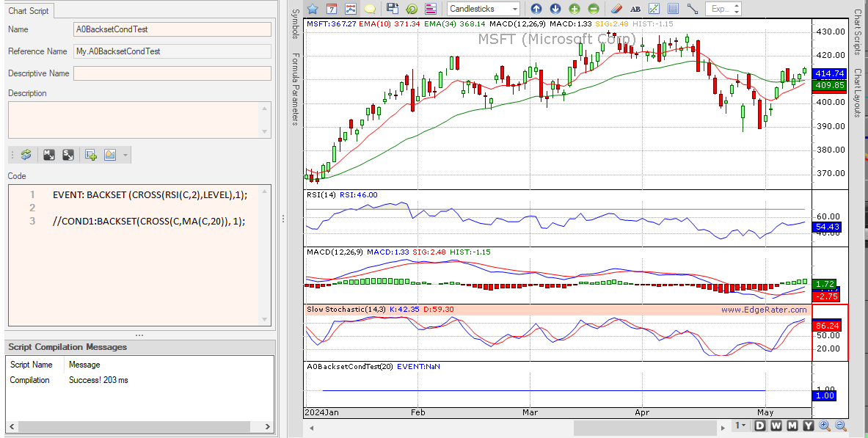Click the RSI(14) indicator label
Viewport: 868px width, 438px height.
point(321,195)
